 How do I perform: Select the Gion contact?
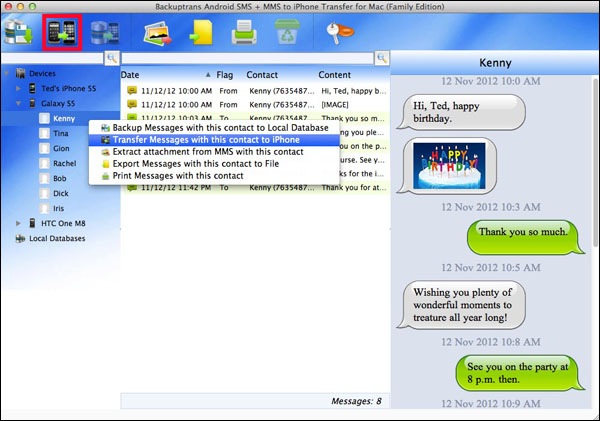(x=61, y=148)
